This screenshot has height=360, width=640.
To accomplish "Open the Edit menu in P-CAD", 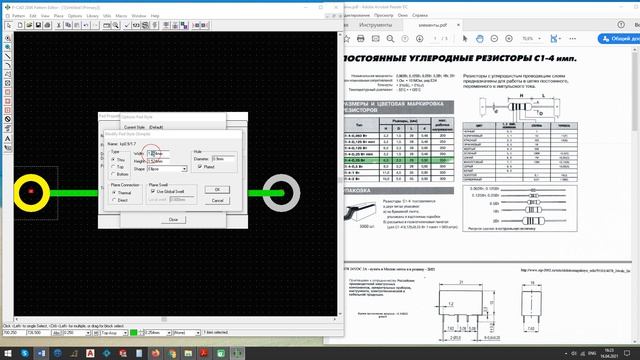I will pyautogui.click(x=33, y=16).
